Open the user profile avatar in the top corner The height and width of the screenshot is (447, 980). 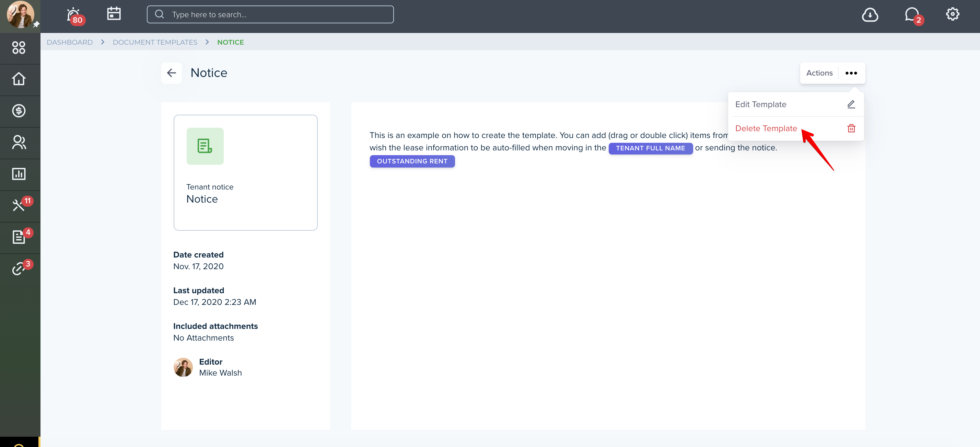[20, 14]
